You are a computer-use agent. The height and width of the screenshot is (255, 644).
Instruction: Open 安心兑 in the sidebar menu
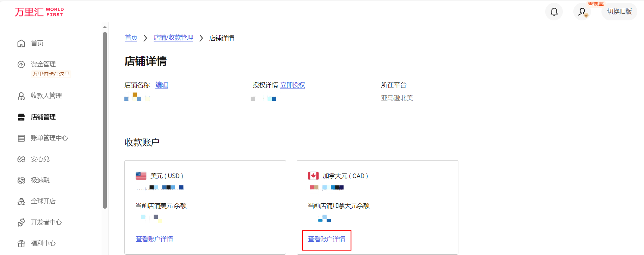40,159
